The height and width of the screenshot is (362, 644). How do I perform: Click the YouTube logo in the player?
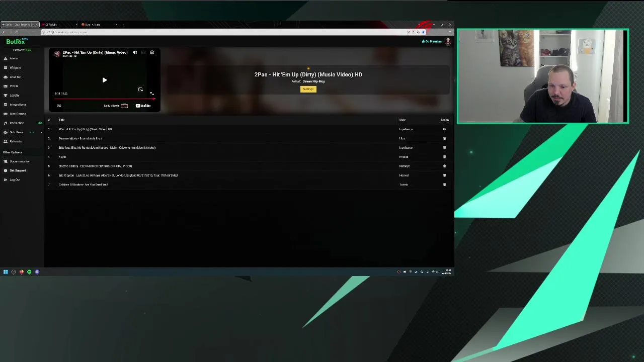pyautogui.click(x=143, y=106)
